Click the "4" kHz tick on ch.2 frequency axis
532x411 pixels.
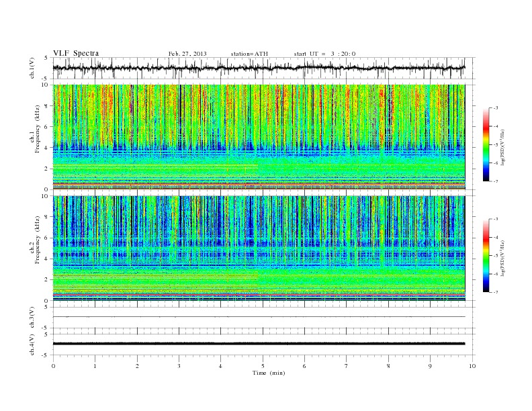point(46,259)
